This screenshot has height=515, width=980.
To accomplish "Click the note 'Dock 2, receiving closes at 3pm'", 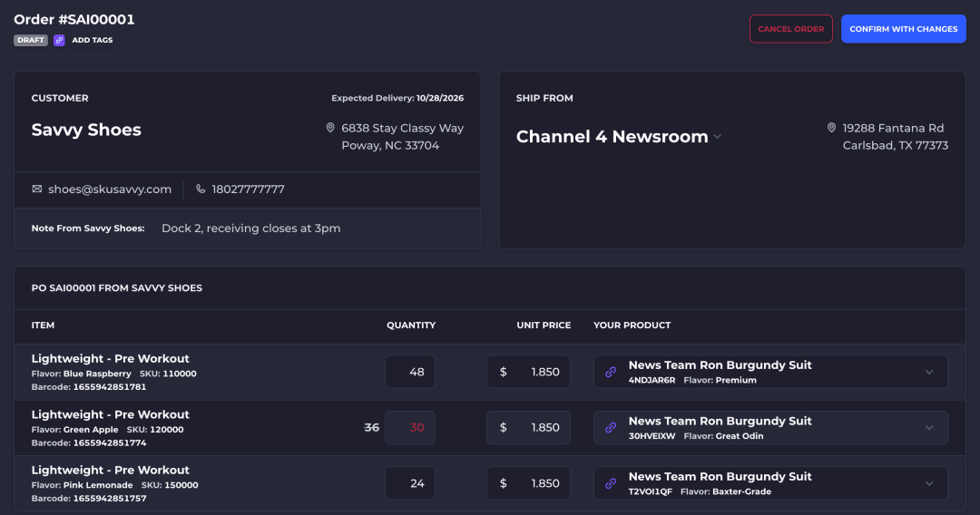I will [x=250, y=228].
